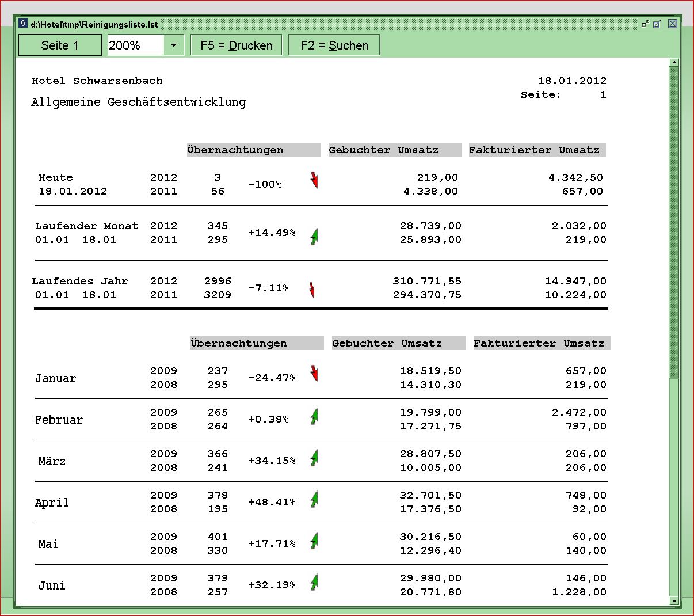The width and height of the screenshot is (694, 616).
Task: Click the -100% change value
Action: 265,184
